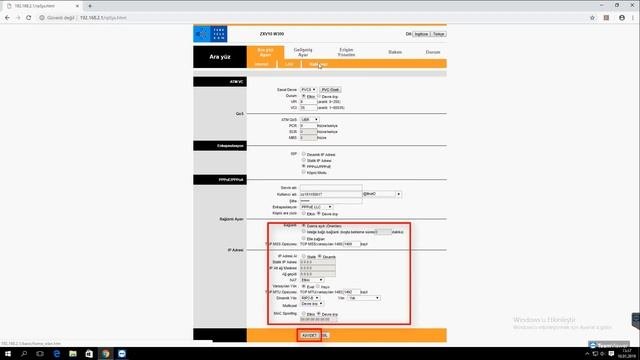Choose Statik IP Adresi as ISP type
Screen dimensions: 640x360
(x=304, y=160)
